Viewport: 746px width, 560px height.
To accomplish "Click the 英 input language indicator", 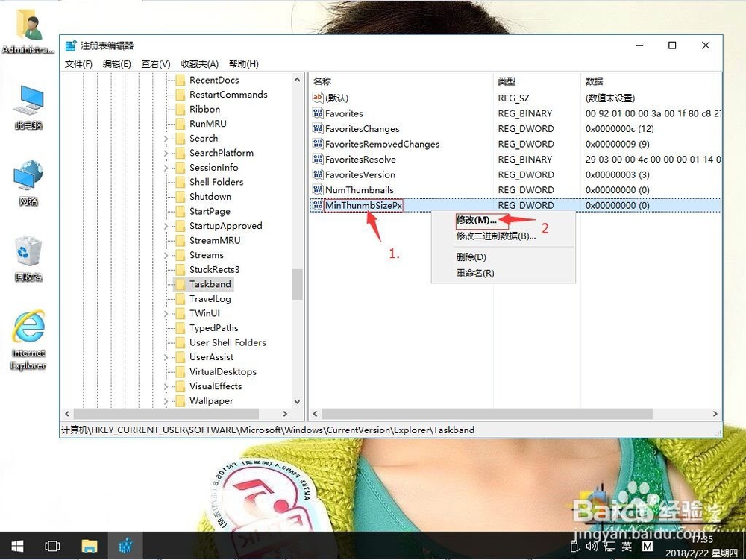I will 627,547.
